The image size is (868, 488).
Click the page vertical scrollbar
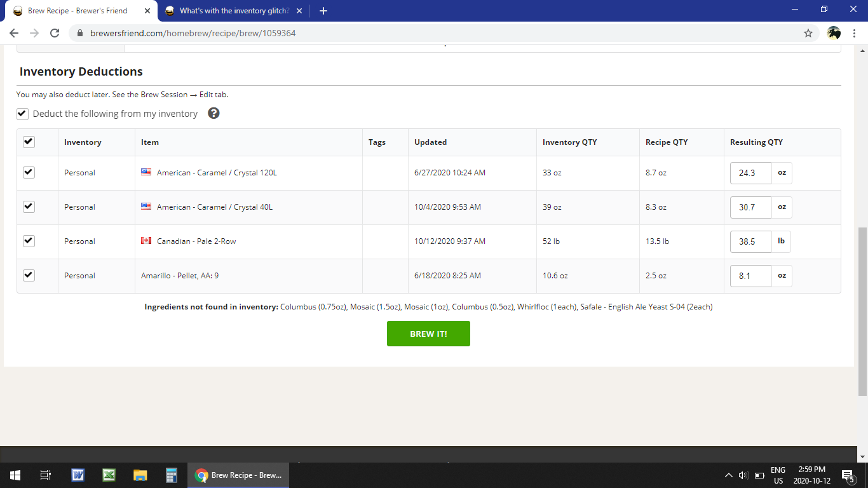click(862, 311)
